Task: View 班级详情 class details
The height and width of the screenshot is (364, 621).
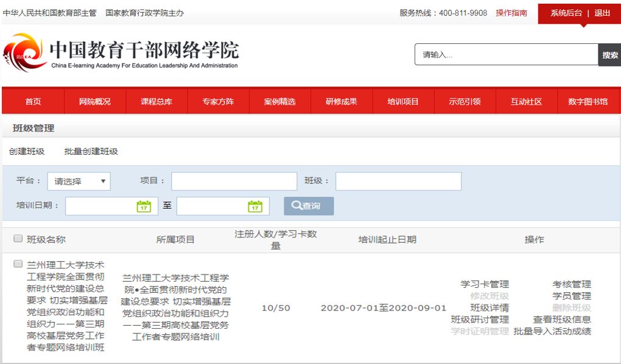Action: [488, 308]
